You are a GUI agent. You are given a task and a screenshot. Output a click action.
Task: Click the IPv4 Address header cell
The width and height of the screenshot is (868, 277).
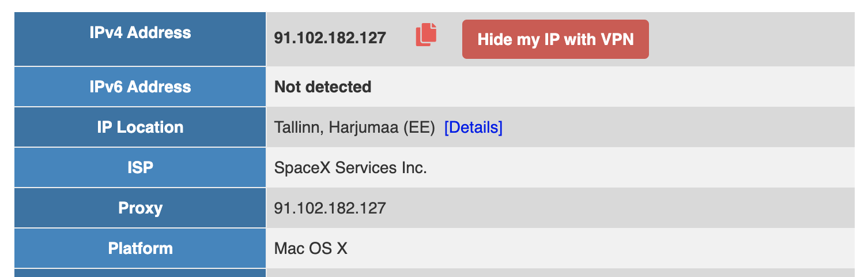pyautogui.click(x=140, y=39)
